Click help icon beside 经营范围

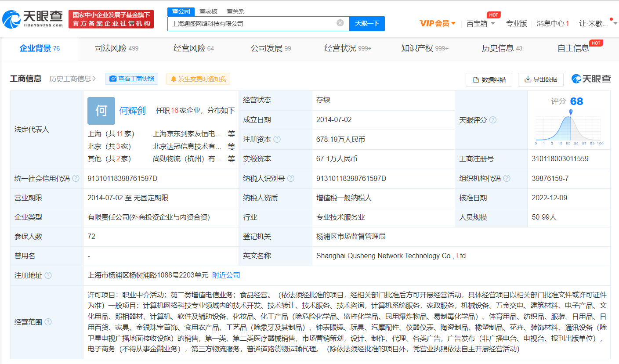click(48, 322)
